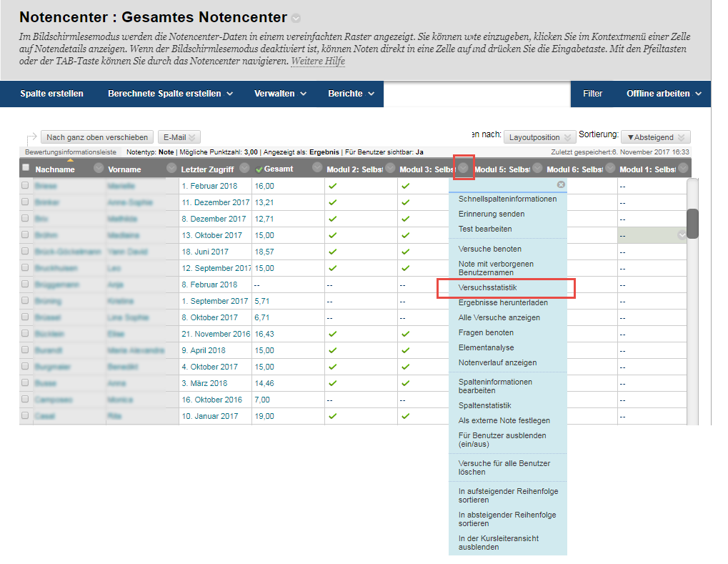This screenshot has width=728, height=564.
Task: Expand the Absteigend sort order dropdown
Action: pos(655,137)
